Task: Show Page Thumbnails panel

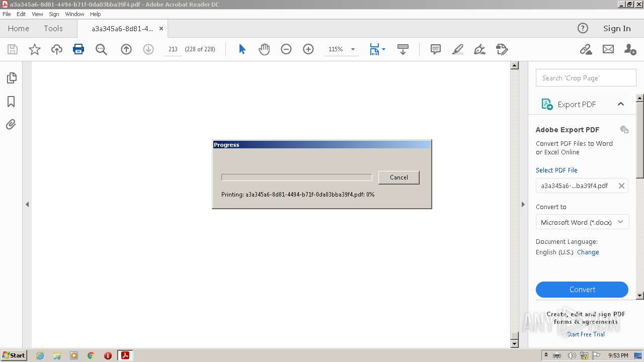Action: point(11,78)
